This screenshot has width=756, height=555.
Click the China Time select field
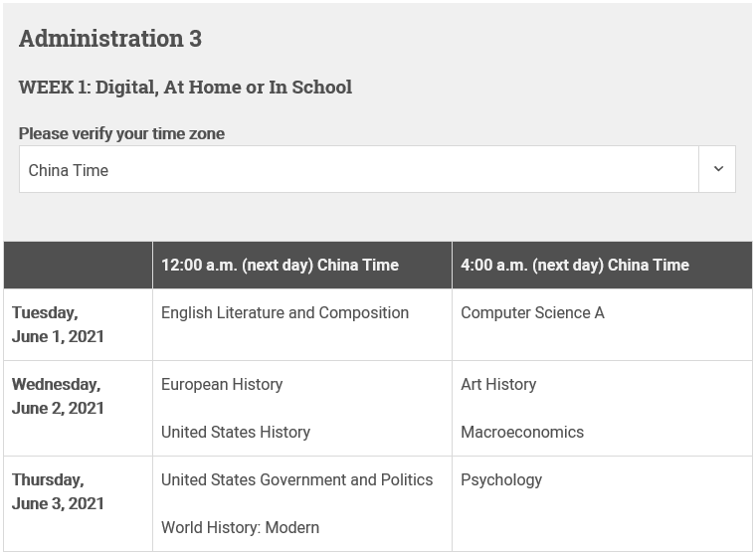[x=377, y=169]
